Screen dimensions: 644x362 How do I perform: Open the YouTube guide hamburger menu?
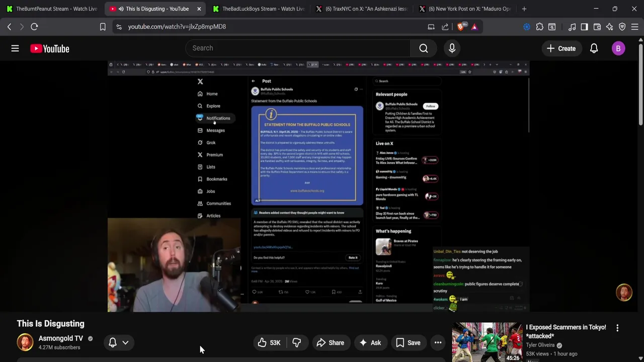15,48
